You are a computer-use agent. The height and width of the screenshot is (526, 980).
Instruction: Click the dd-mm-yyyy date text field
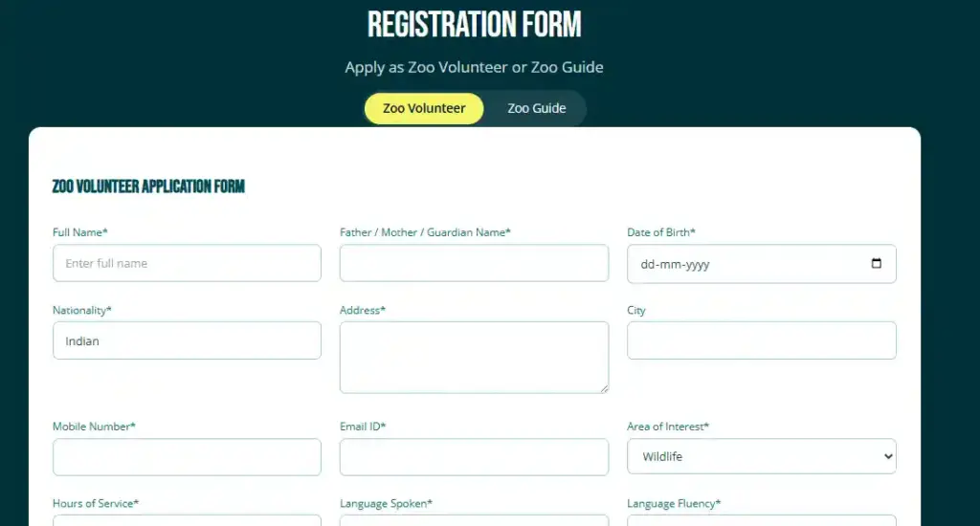coord(727,264)
